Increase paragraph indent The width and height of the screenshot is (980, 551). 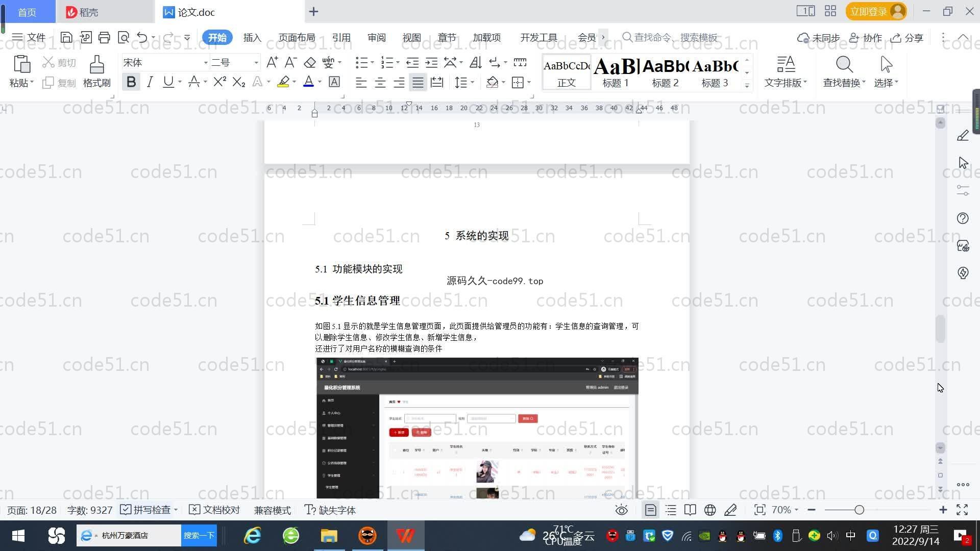pyautogui.click(x=431, y=62)
